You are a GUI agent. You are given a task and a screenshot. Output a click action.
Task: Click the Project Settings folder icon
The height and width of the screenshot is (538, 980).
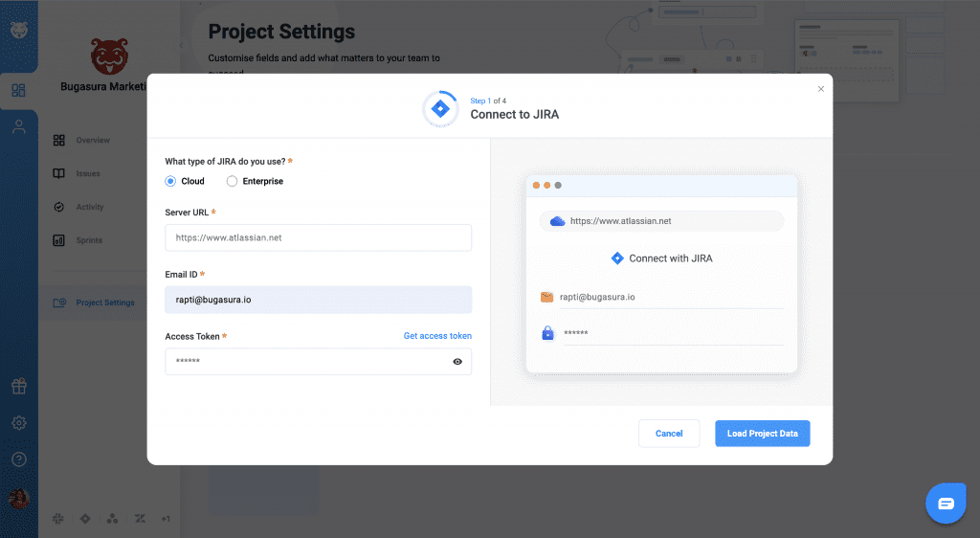point(59,303)
